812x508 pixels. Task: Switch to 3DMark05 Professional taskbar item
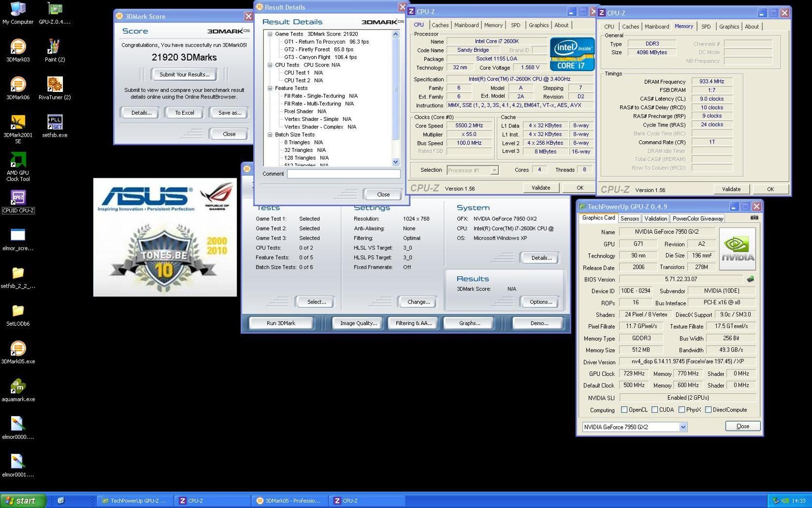pos(289,500)
